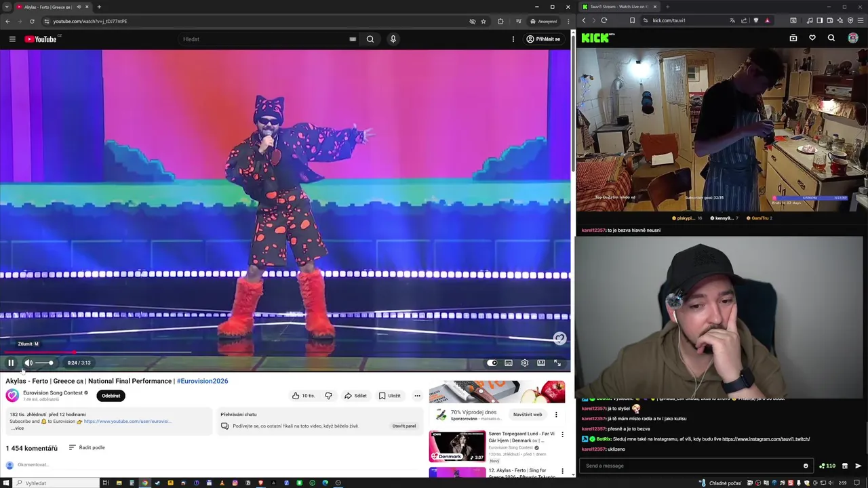Subscribe with the 'Odebírat' button
868x488 pixels.
tap(111, 396)
